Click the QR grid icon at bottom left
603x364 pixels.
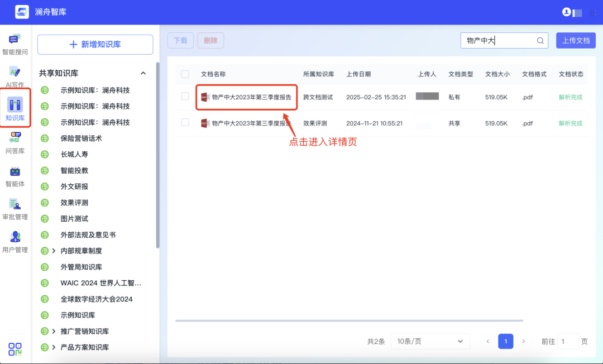click(x=15, y=349)
